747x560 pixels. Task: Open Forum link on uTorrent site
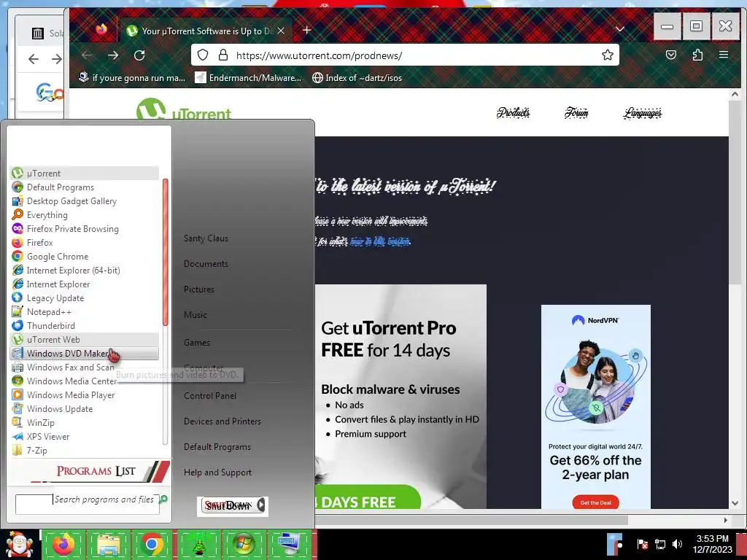[576, 113]
